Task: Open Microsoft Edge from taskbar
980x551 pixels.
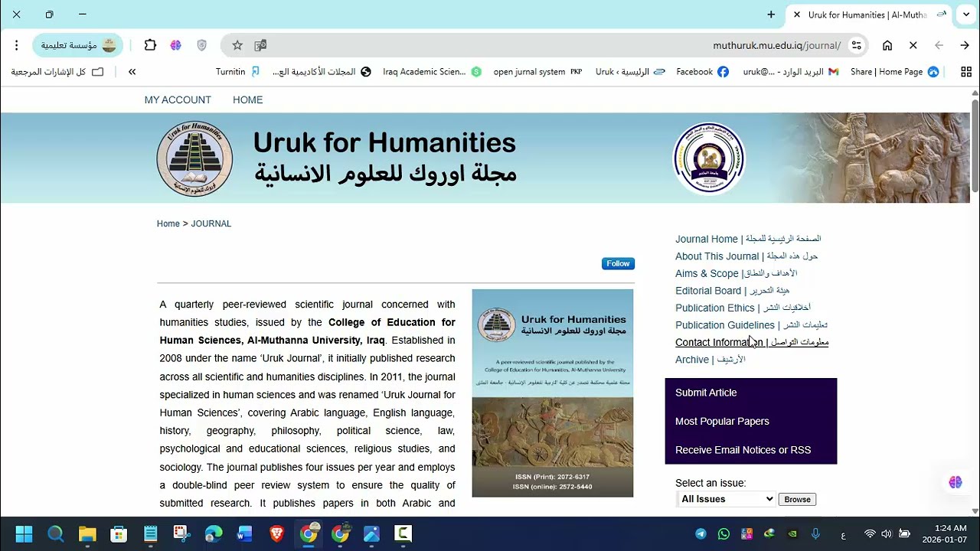Action: point(214,533)
